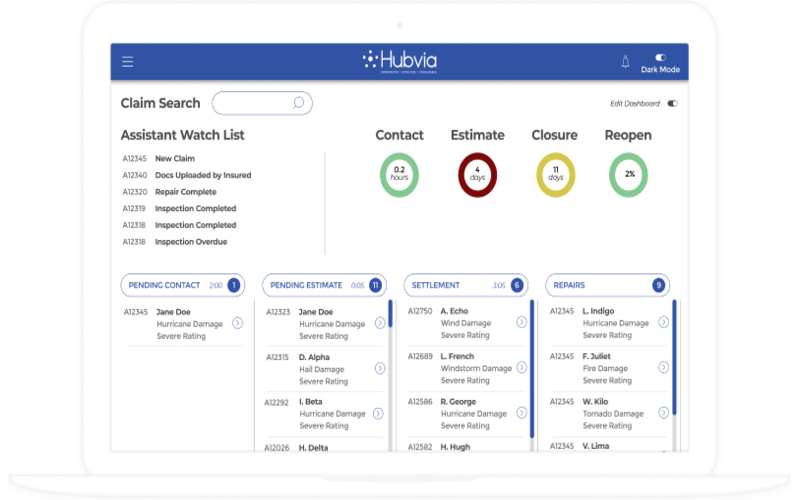Expand D. Alpha hail damage claim arrow
Viewport: 800px width, 500px height.
[x=380, y=368]
